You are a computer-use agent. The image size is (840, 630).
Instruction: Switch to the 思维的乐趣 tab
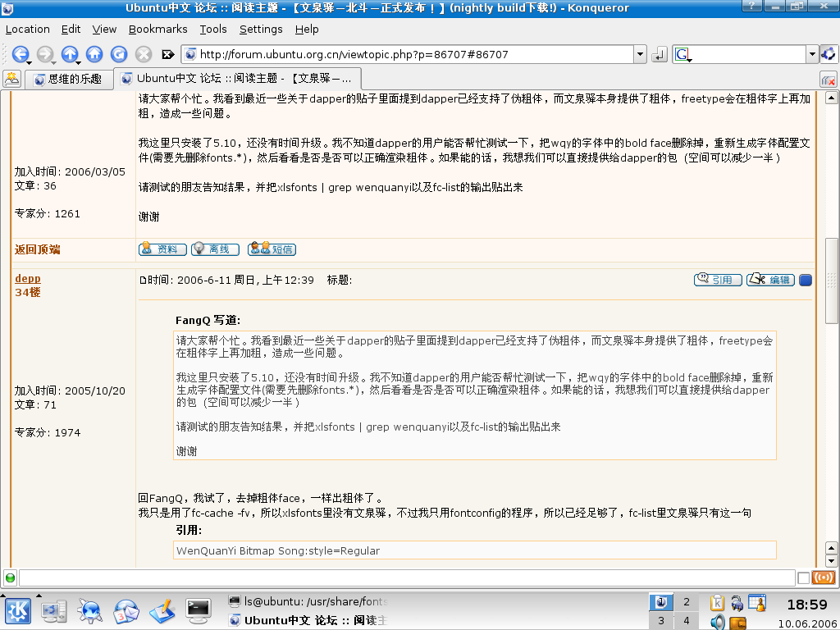tap(69, 80)
